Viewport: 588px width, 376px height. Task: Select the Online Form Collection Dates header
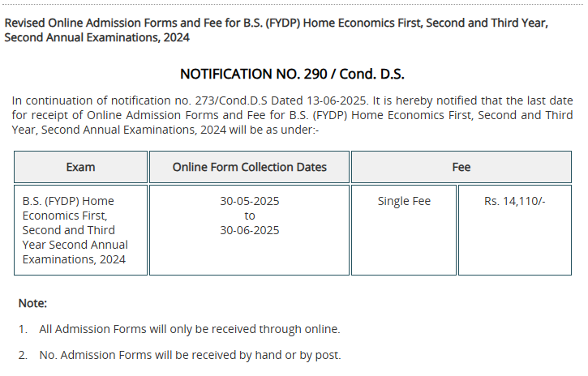[249, 167]
